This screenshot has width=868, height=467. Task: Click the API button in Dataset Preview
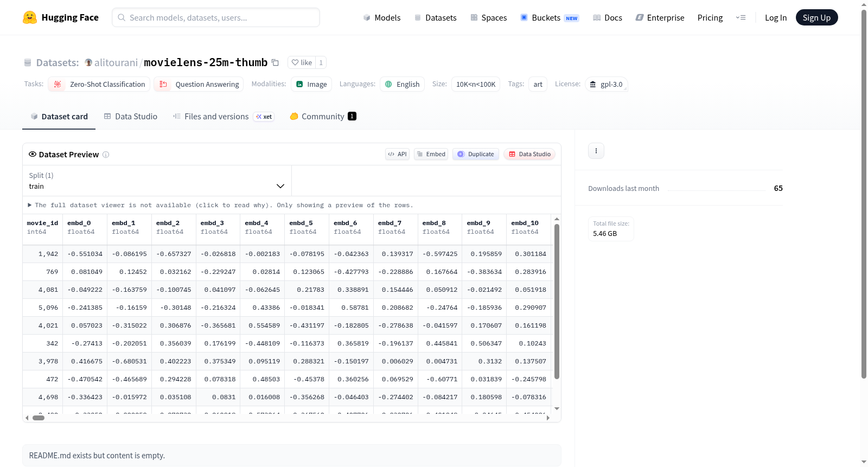(x=397, y=154)
